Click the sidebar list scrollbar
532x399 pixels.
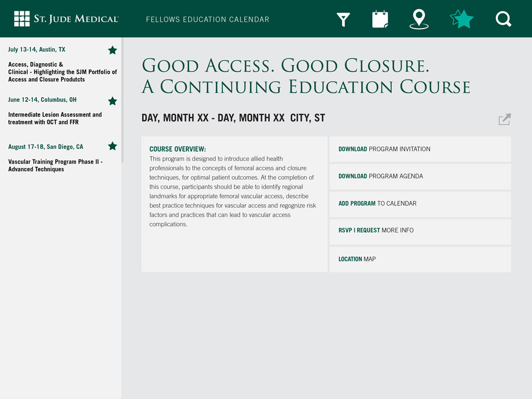click(122, 100)
